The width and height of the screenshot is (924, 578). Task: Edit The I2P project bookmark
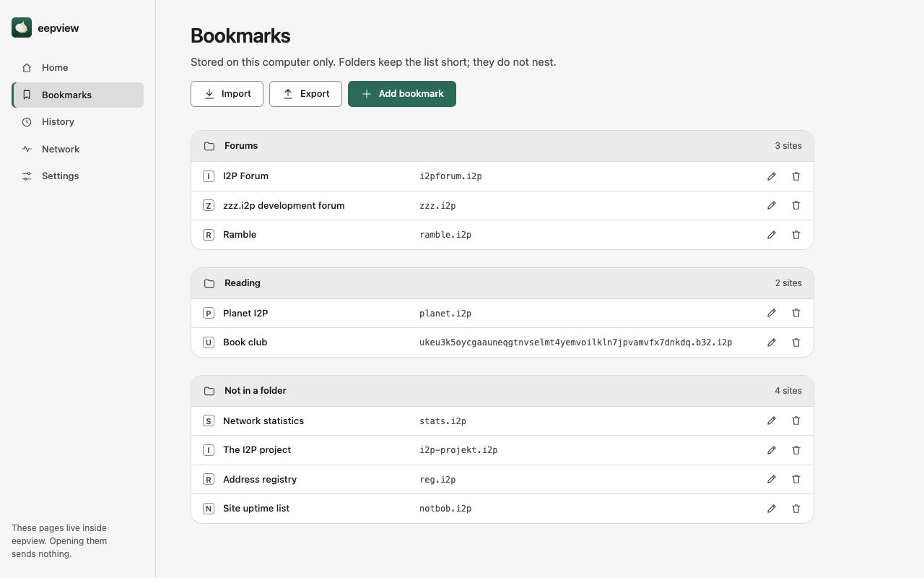[772, 450]
